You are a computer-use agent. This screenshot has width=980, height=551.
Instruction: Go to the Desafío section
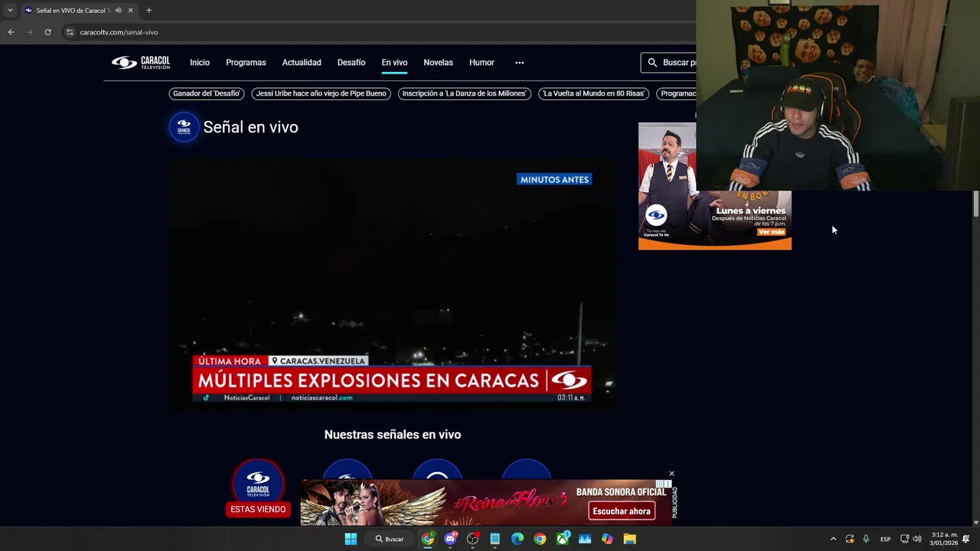[x=351, y=63]
